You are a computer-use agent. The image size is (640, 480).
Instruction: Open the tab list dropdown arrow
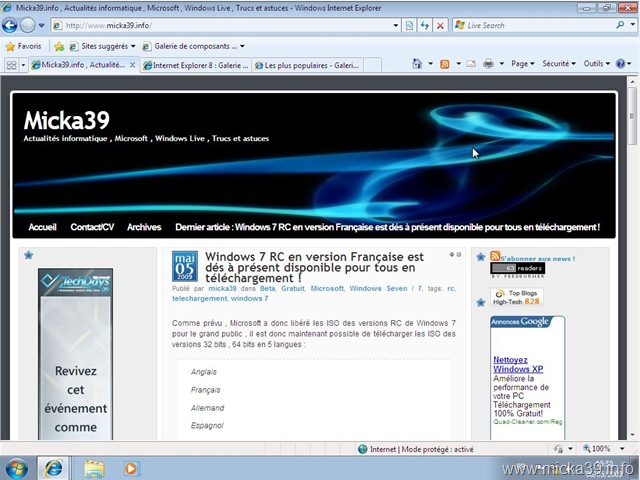pyautogui.click(x=23, y=65)
